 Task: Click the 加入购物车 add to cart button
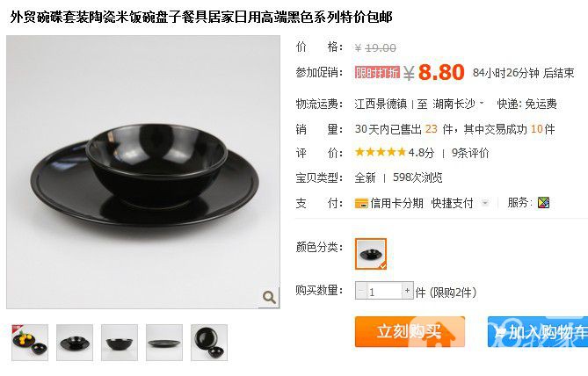(538, 332)
